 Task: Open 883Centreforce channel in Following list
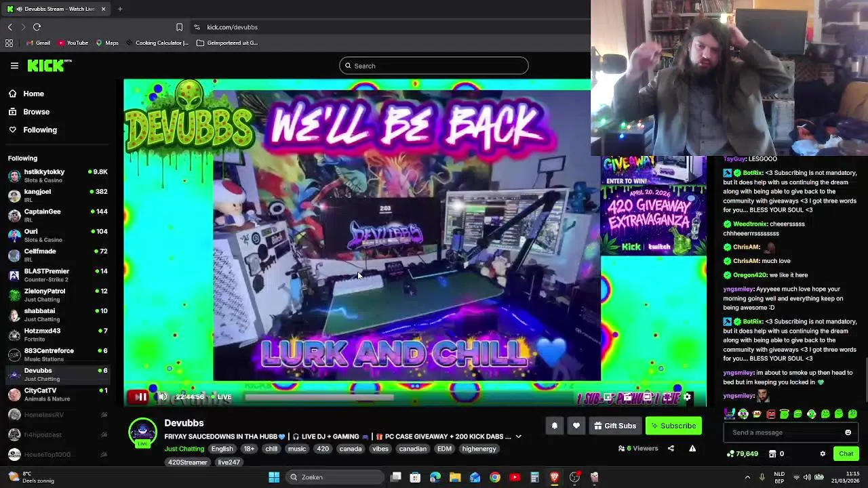58,354
